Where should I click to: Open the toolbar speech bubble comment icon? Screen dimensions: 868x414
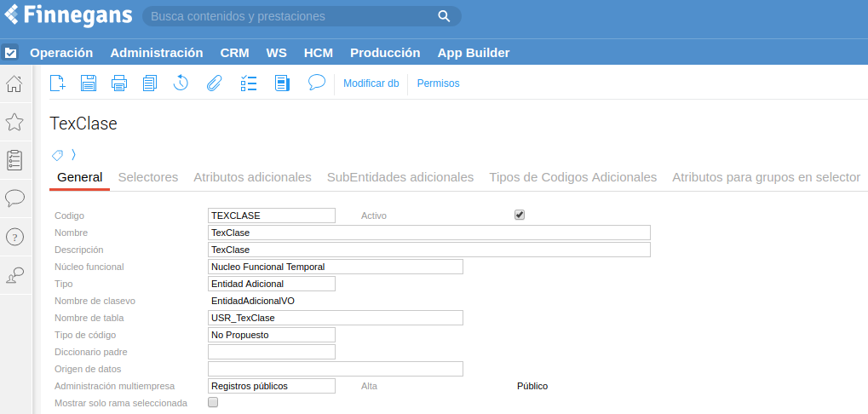317,82
